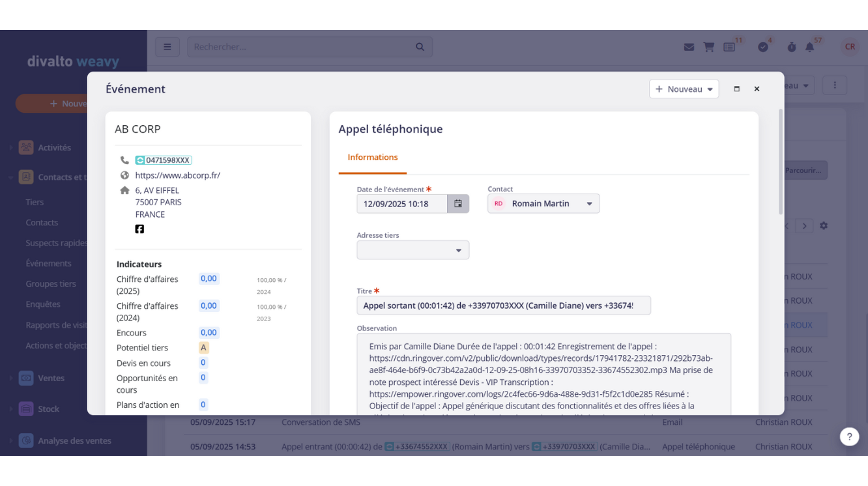This screenshot has width=868, height=486.
Task: Click the Parcourir button
Action: (x=804, y=170)
